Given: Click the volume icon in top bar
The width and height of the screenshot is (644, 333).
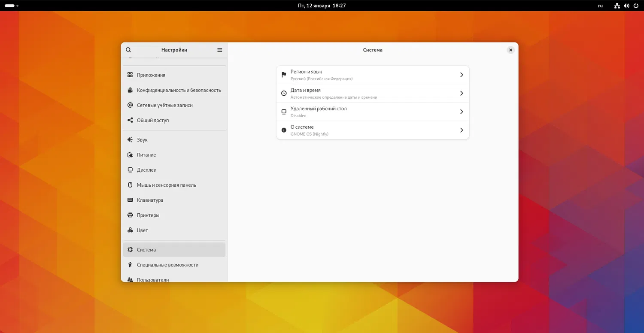Looking at the screenshot, I should pos(626,6).
